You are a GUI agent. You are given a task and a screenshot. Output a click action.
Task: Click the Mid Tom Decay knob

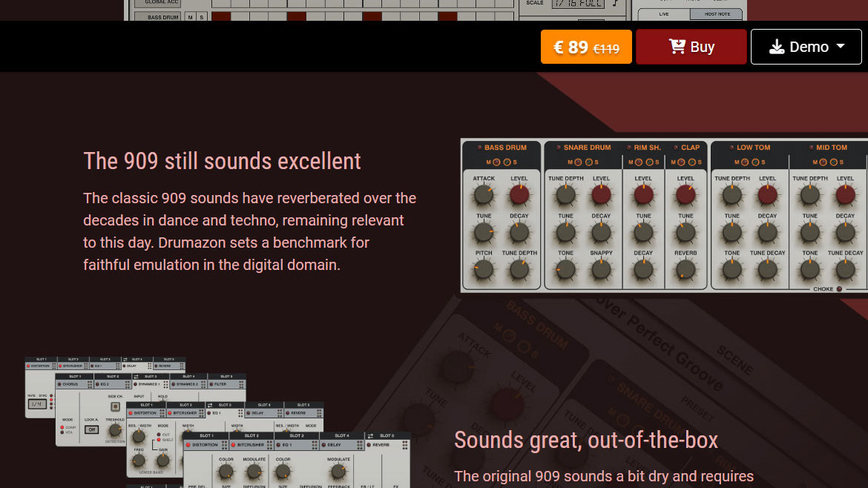[845, 233]
